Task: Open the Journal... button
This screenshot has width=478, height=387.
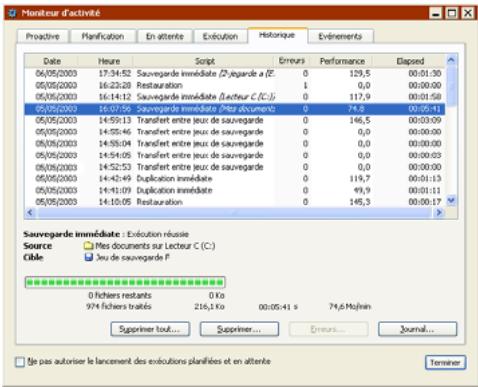Action: (x=417, y=329)
